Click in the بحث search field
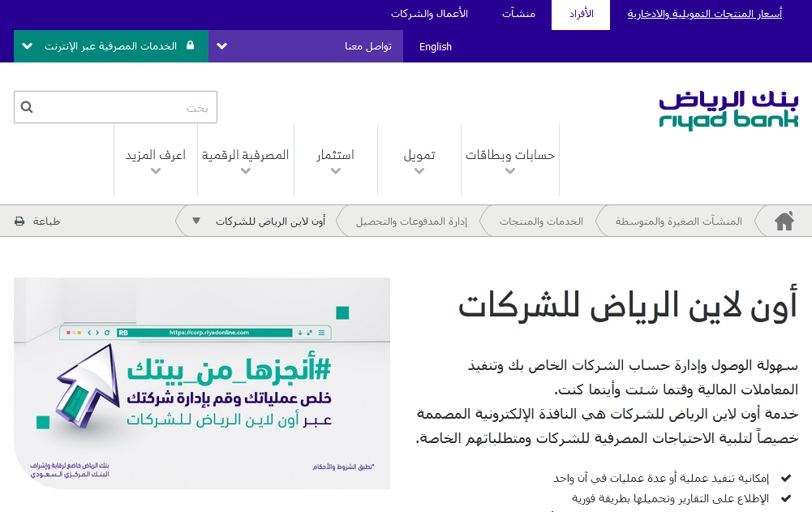Viewport: 812px width, 512px height. click(115, 107)
